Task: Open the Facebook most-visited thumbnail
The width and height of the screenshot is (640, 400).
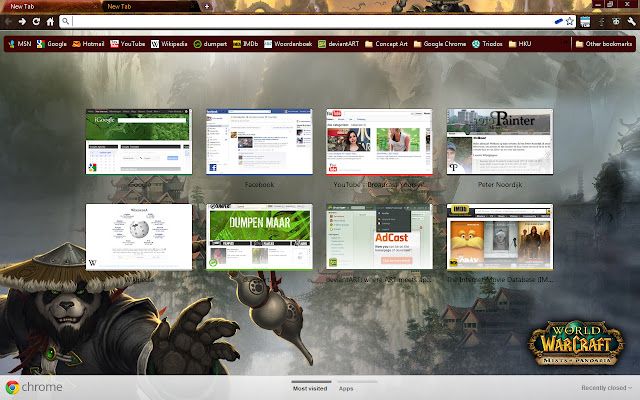Action: click(x=259, y=142)
